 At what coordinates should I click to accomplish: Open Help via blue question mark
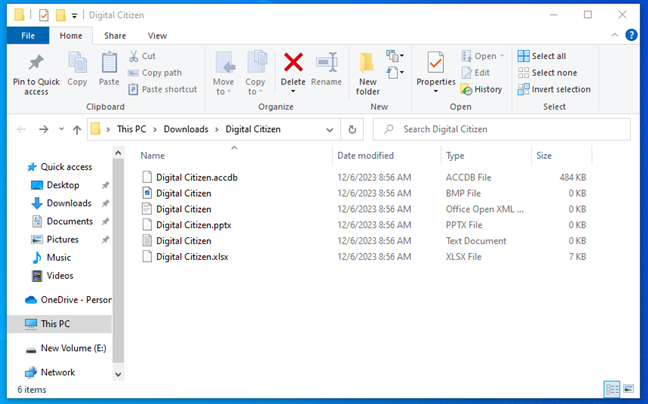[631, 35]
